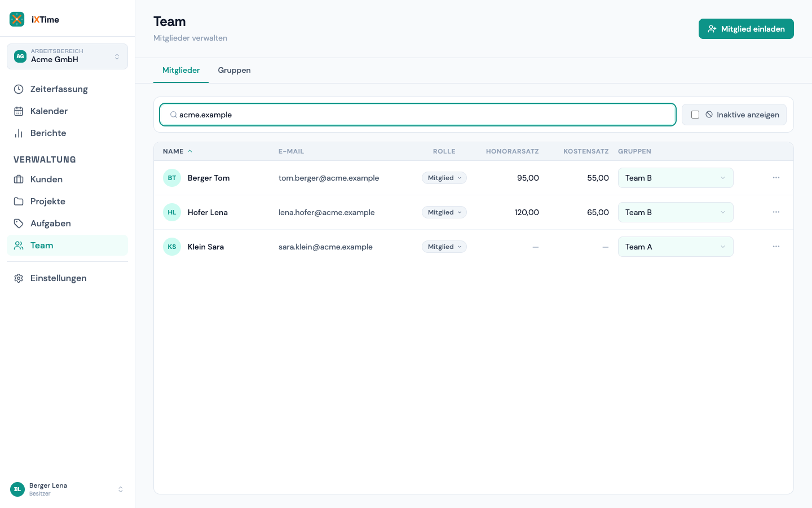Screen dimensions: 812x508
Task: Go to Projekte in the sidebar
Action: tap(67, 202)
